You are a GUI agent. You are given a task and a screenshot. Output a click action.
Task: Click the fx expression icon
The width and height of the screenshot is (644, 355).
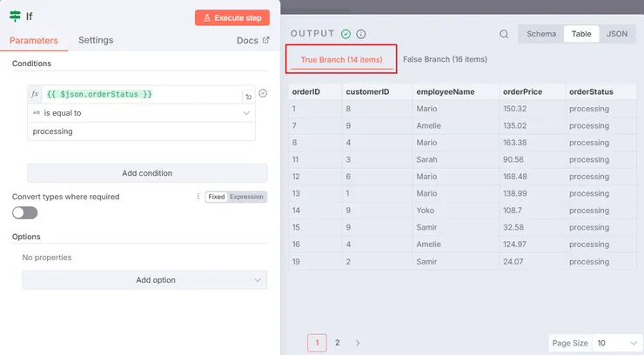pos(35,94)
